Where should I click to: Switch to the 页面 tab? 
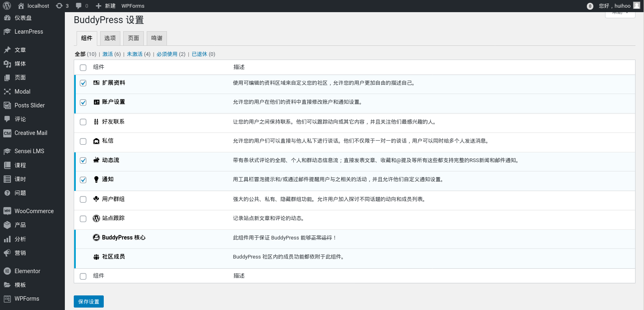pos(133,38)
